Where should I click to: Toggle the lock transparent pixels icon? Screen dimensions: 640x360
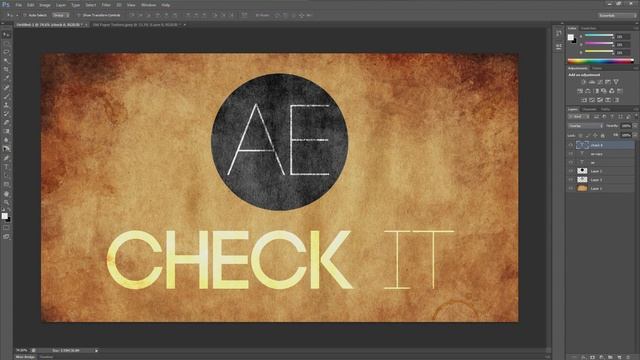[580, 135]
